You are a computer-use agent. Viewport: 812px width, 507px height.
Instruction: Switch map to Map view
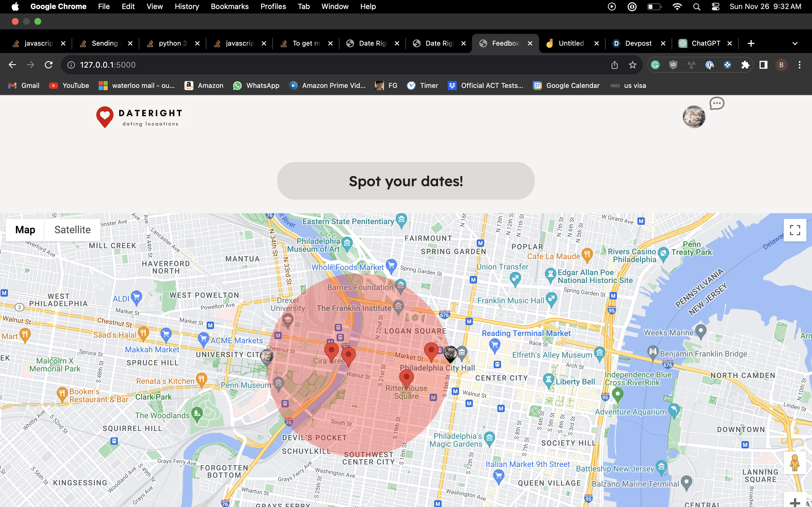(25, 230)
